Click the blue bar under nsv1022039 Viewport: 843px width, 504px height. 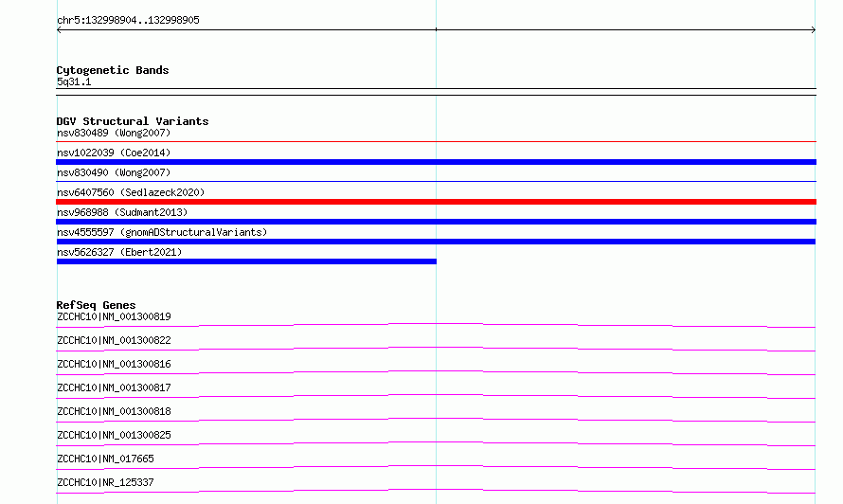point(436,162)
